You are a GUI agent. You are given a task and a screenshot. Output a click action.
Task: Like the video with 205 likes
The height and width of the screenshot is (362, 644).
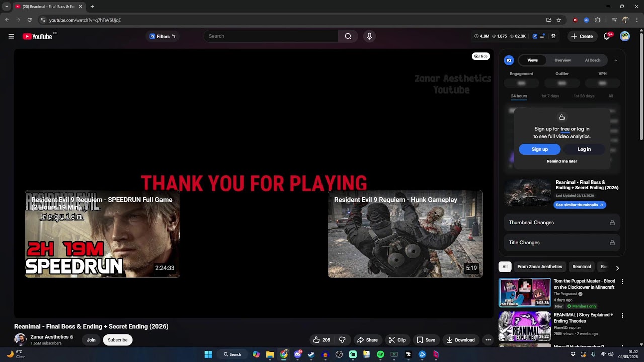tap(321, 340)
